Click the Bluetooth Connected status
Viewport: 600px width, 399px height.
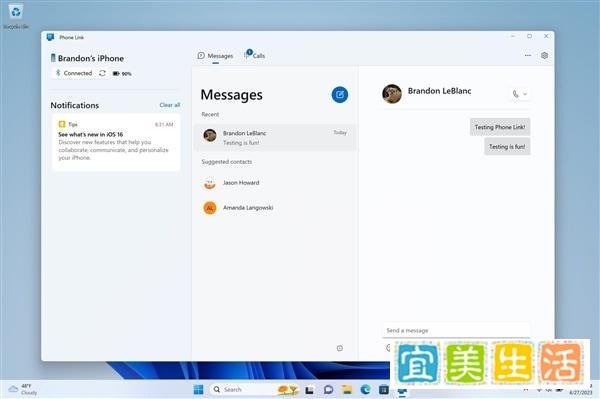tap(74, 73)
